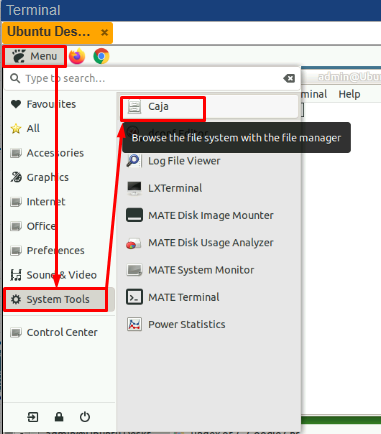
Task: Click the Caja file cabinet icon
Action: [x=134, y=107]
